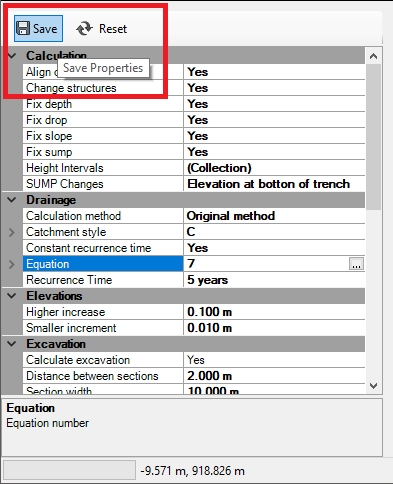This screenshot has height=484, width=393.
Task: Expand the Equation property row
Action: tap(12, 264)
